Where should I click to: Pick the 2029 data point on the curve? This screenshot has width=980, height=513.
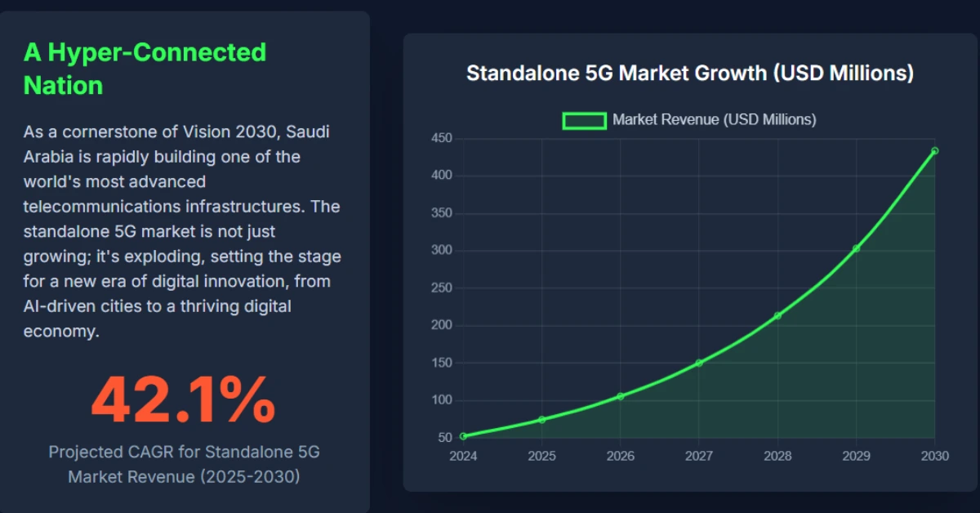point(856,248)
